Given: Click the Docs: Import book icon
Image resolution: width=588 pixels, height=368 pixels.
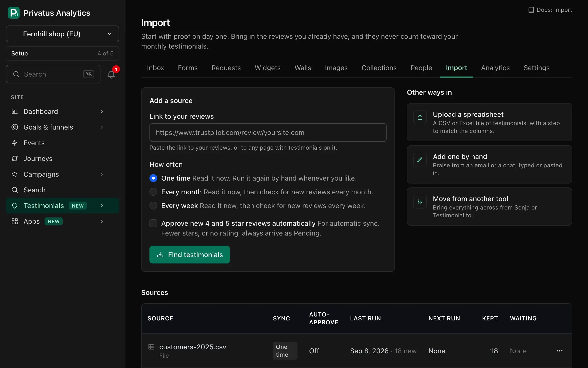Looking at the screenshot, I should (x=531, y=10).
